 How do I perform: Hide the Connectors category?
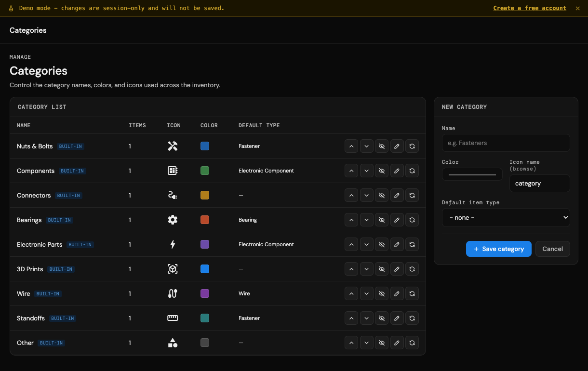382,195
